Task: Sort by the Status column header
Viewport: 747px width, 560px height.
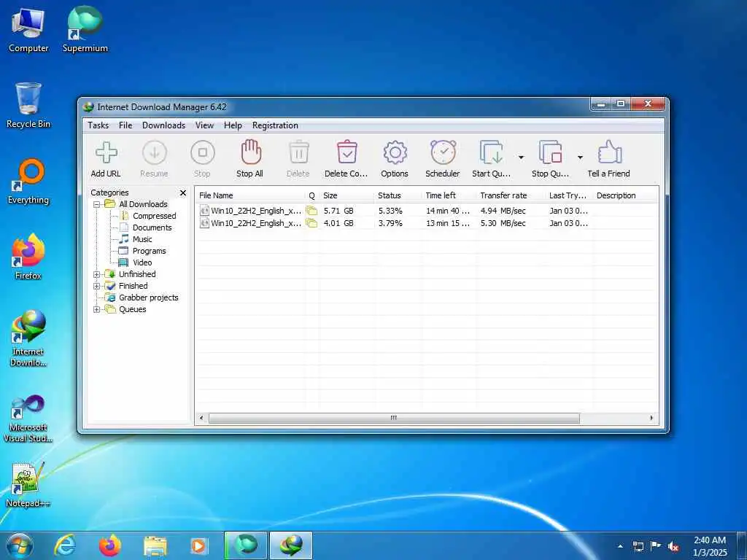Action: pyautogui.click(x=398, y=195)
